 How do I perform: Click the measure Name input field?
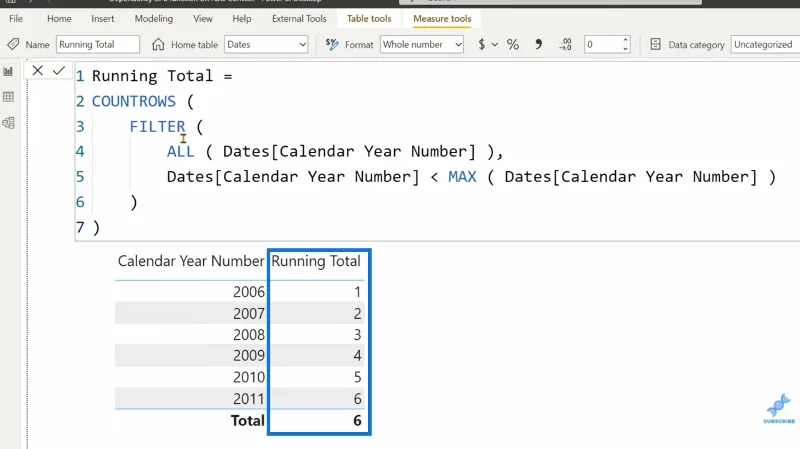(x=97, y=44)
